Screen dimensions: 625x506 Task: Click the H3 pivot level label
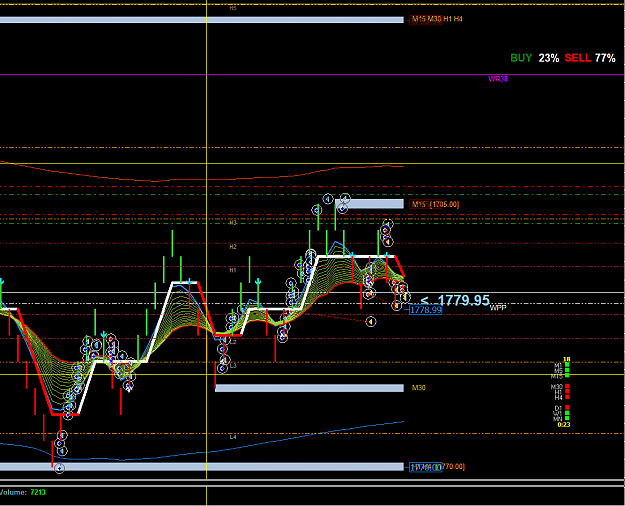(233, 222)
